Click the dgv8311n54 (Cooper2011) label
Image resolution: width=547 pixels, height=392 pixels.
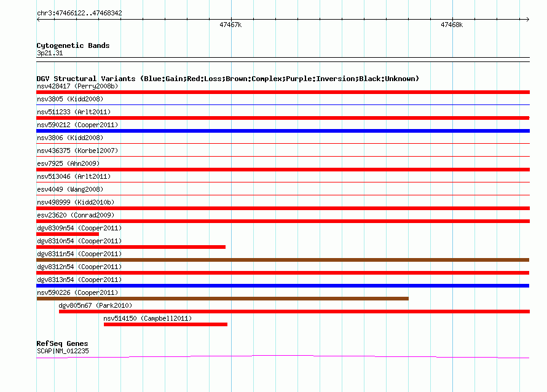pos(79,254)
